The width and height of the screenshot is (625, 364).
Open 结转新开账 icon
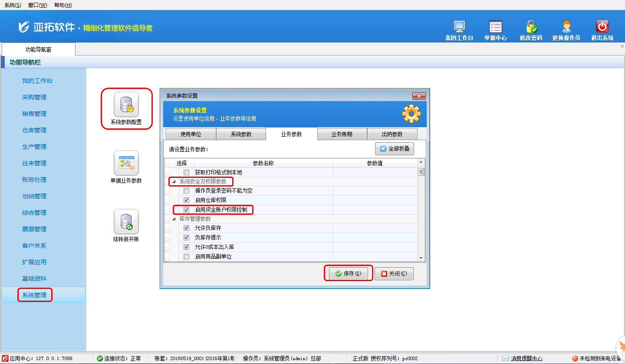tap(126, 222)
